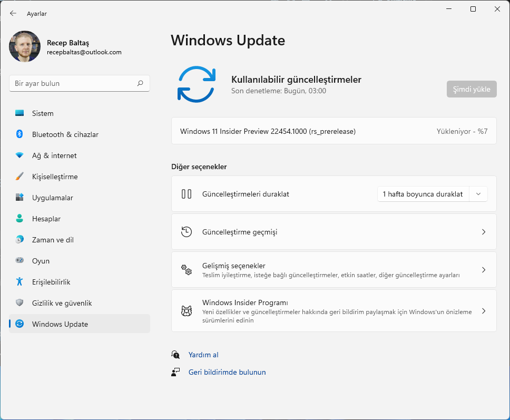Close the Ayarlar window
The height and width of the screenshot is (420, 510).
coord(497,9)
